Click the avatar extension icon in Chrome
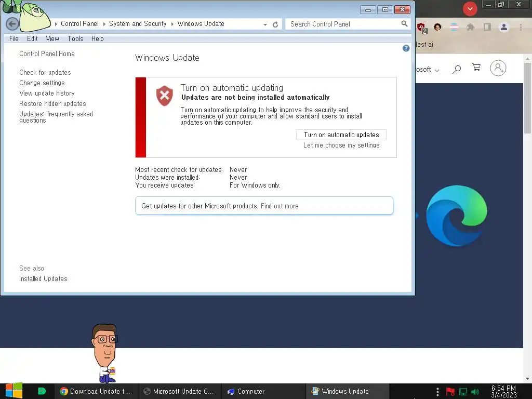 (x=437, y=27)
